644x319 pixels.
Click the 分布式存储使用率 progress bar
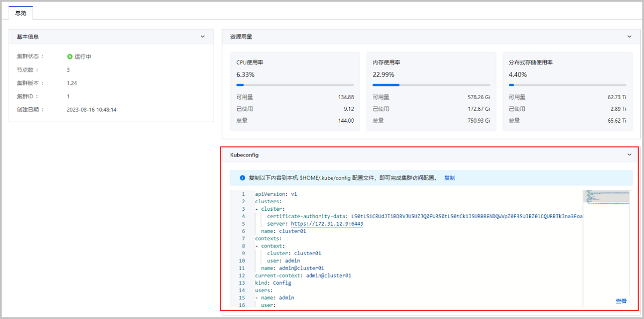pyautogui.click(x=567, y=85)
